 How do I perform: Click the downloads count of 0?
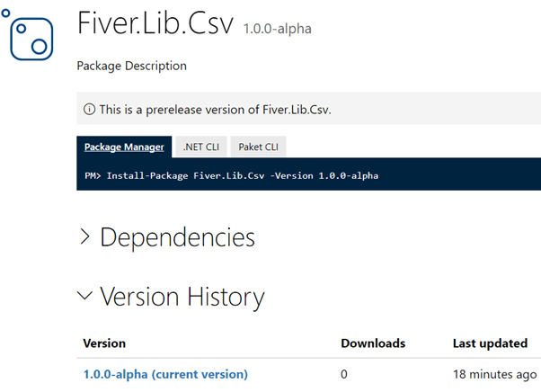click(344, 374)
